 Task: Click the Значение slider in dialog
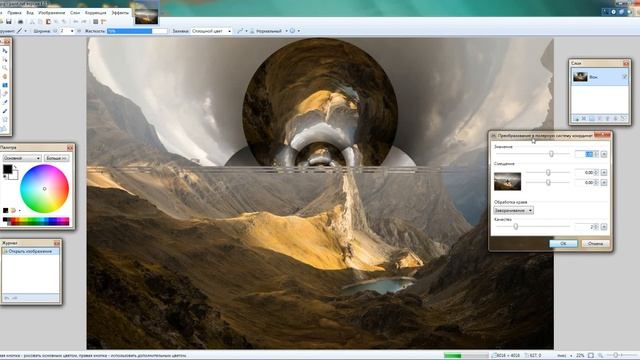[533, 154]
